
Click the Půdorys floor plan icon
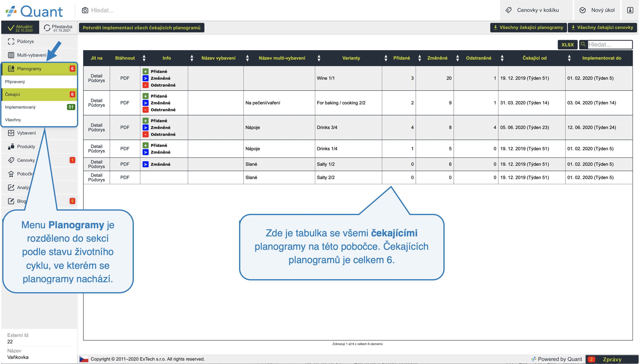tap(11, 42)
